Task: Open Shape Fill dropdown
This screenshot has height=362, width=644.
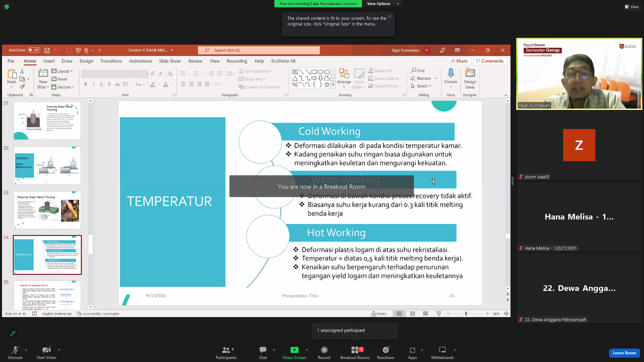Action: click(382, 71)
